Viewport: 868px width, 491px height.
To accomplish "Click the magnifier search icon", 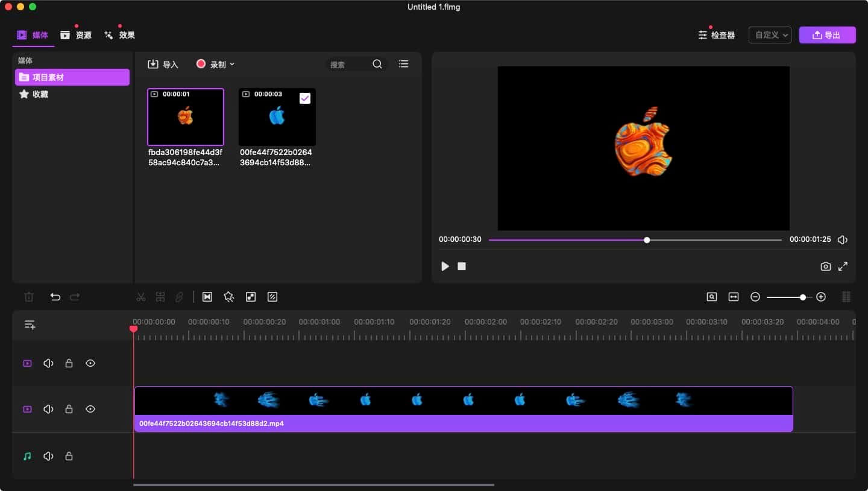I will pyautogui.click(x=377, y=64).
